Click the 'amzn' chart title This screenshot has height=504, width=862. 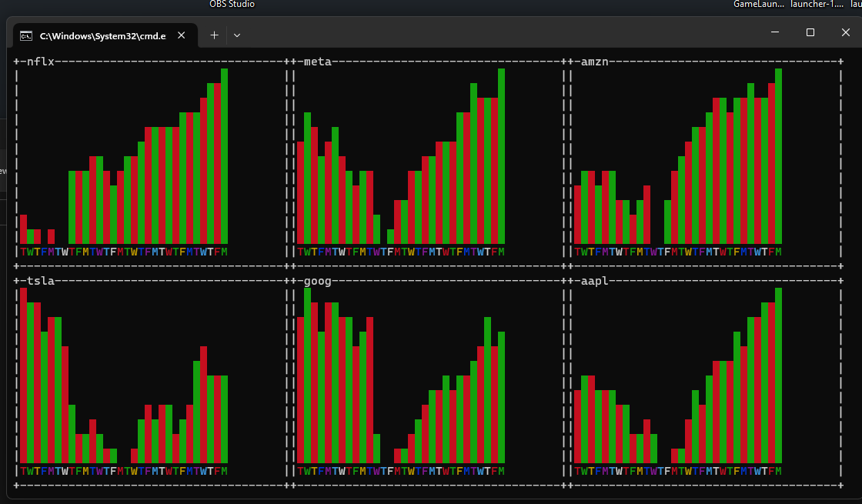tap(595, 62)
